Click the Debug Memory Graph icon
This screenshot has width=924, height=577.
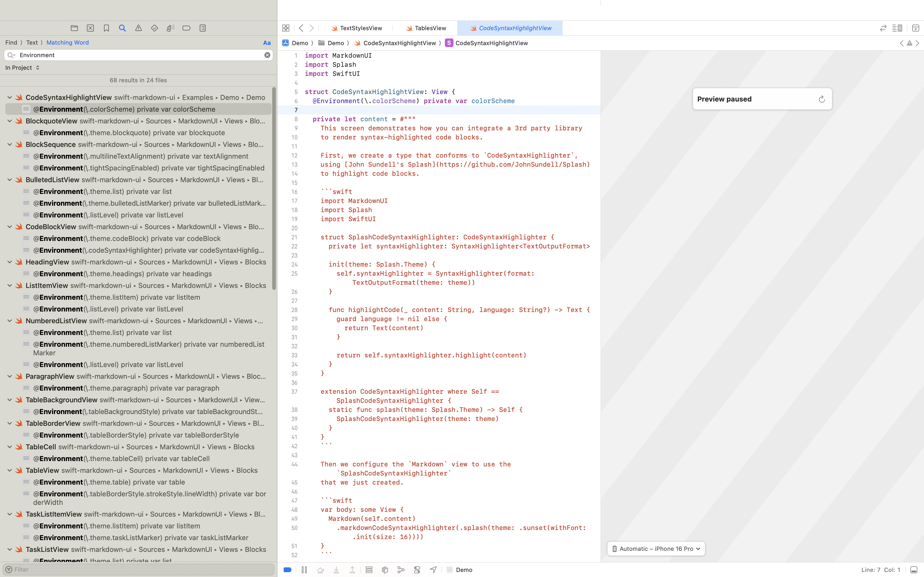[x=401, y=570]
